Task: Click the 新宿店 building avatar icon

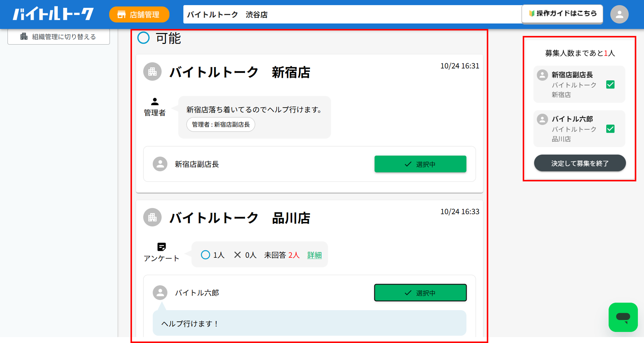Action: [x=152, y=72]
